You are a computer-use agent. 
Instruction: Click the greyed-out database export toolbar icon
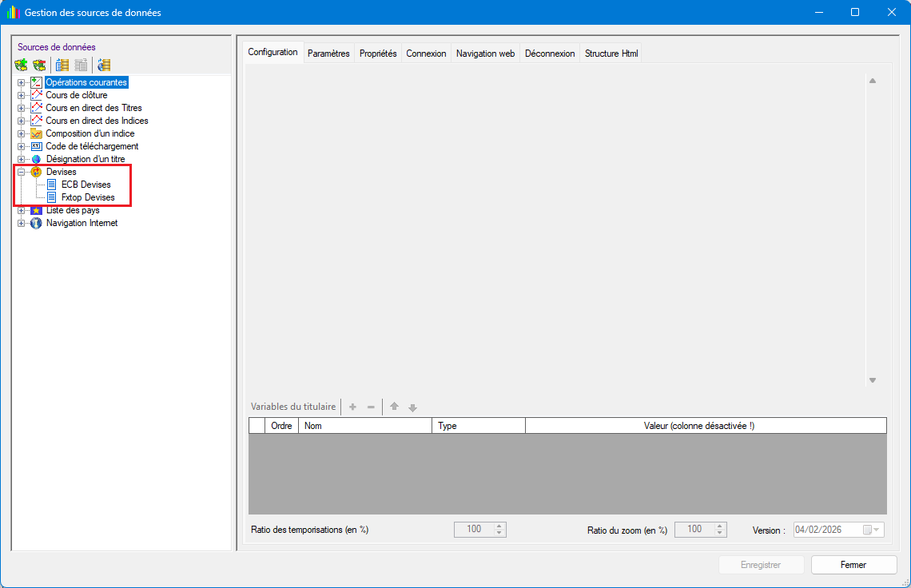(81, 65)
